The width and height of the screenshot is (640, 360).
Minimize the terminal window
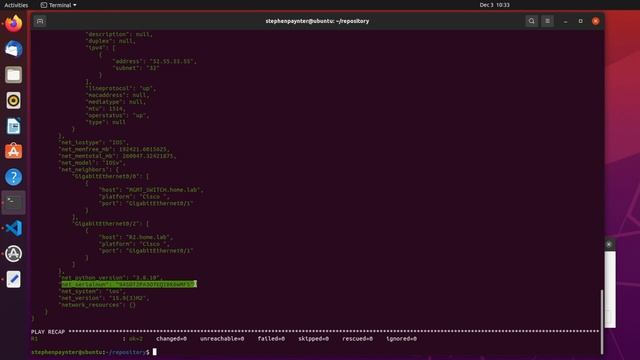coord(565,21)
